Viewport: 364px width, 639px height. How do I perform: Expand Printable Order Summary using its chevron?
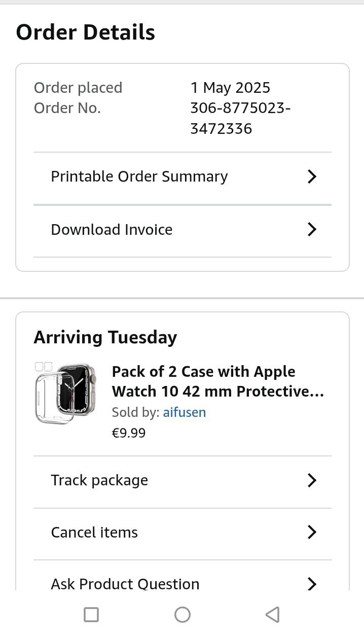click(312, 176)
